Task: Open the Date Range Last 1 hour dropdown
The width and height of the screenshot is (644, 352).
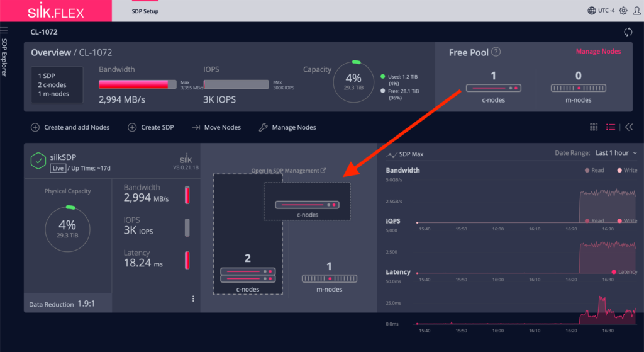Action: [x=616, y=153]
